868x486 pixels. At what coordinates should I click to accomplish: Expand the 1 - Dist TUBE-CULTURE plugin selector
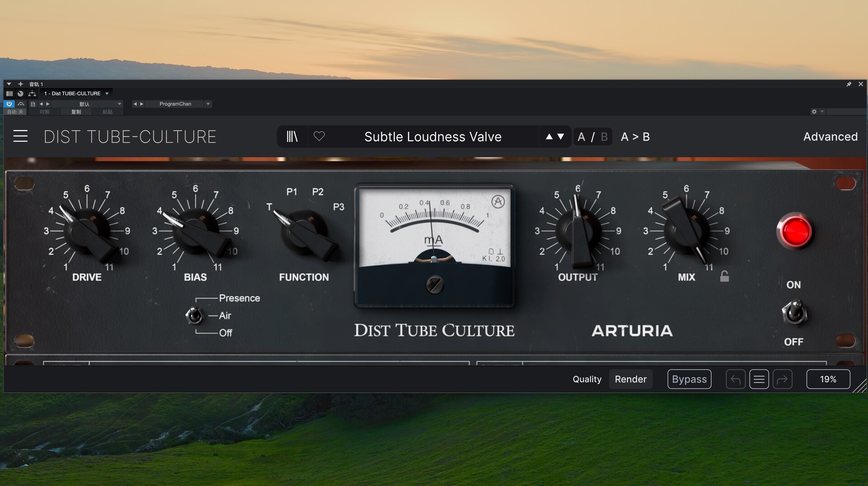[x=76, y=93]
